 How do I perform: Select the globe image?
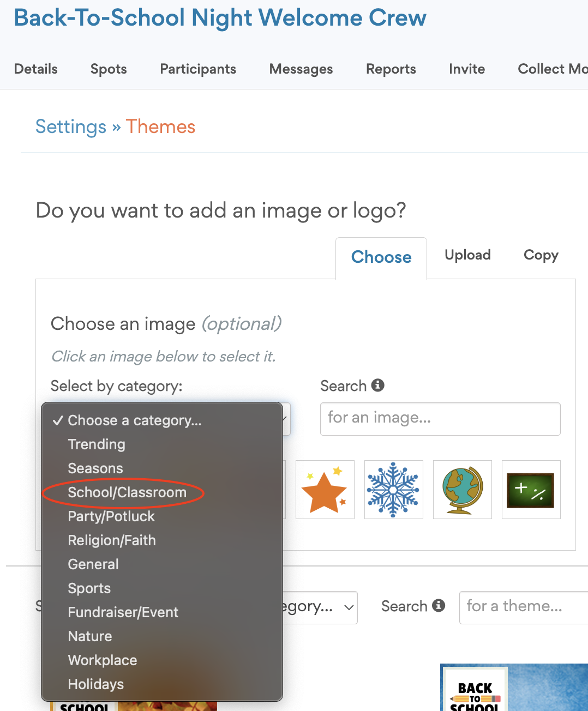point(463,489)
